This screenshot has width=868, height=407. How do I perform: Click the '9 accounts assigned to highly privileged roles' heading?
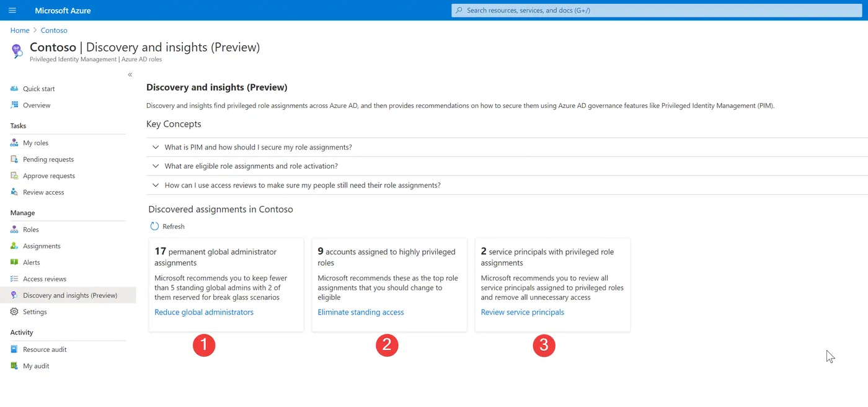coord(387,257)
